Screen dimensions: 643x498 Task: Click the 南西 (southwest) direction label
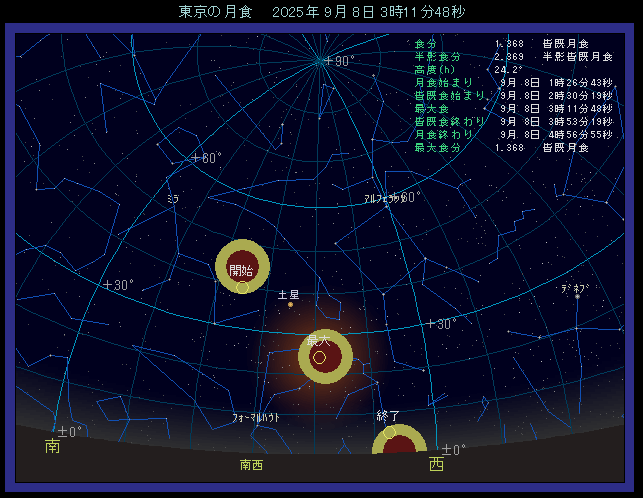tap(251, 465)
